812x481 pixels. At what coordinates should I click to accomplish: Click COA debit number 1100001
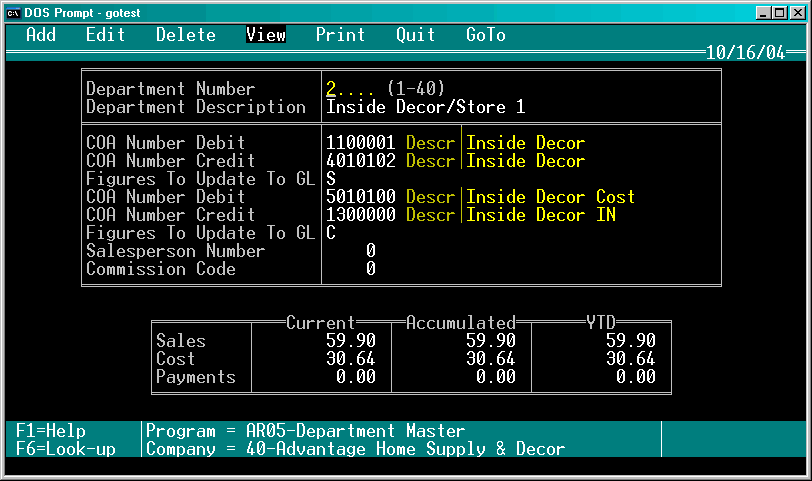point(361,142)
